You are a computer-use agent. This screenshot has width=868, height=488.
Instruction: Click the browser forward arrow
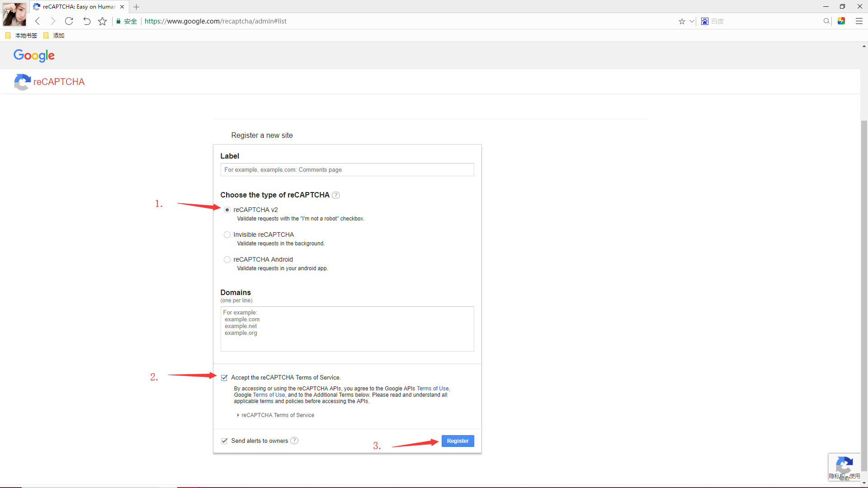53,21
